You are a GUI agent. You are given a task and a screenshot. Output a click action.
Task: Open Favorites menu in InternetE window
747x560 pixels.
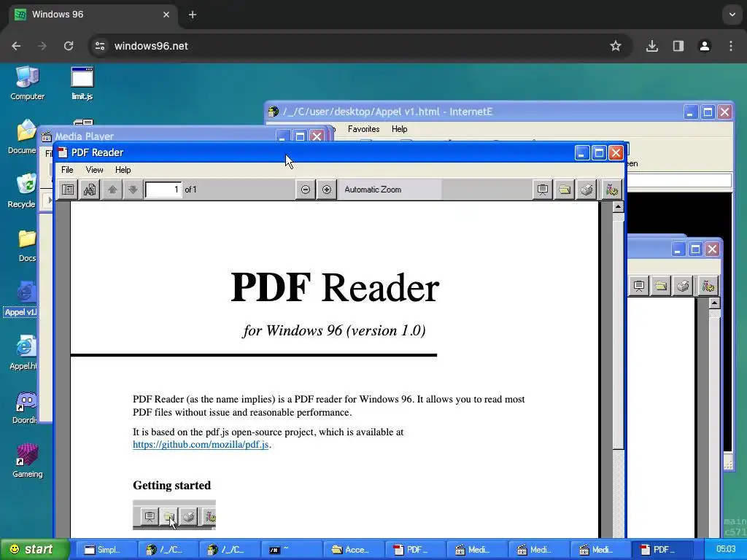pyautogui.click(x=363, y=129)
